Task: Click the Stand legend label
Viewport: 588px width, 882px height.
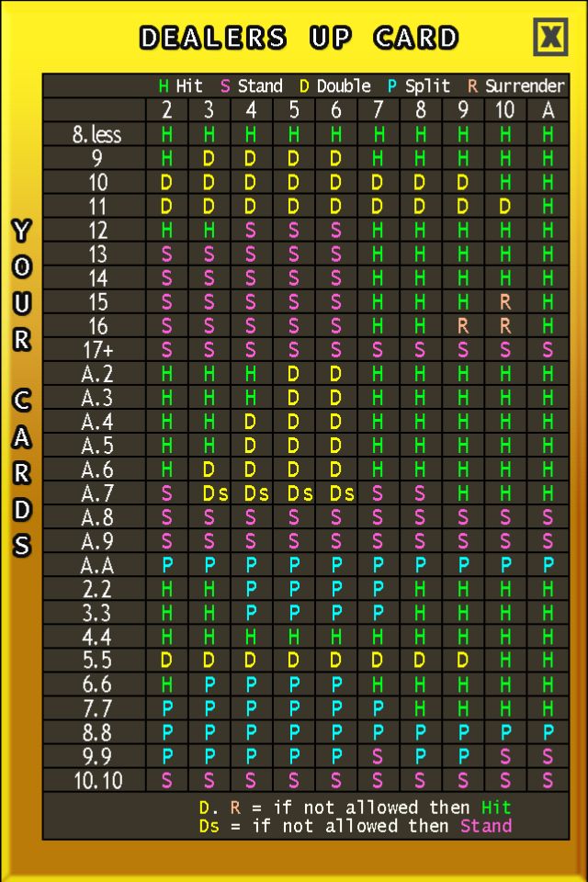Action: tap(252, 86)
